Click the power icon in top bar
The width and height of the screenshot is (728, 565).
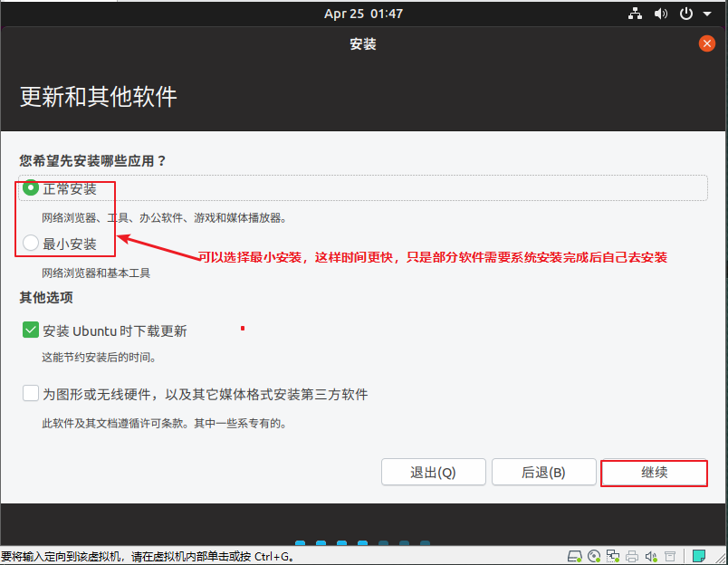[685, 14]
